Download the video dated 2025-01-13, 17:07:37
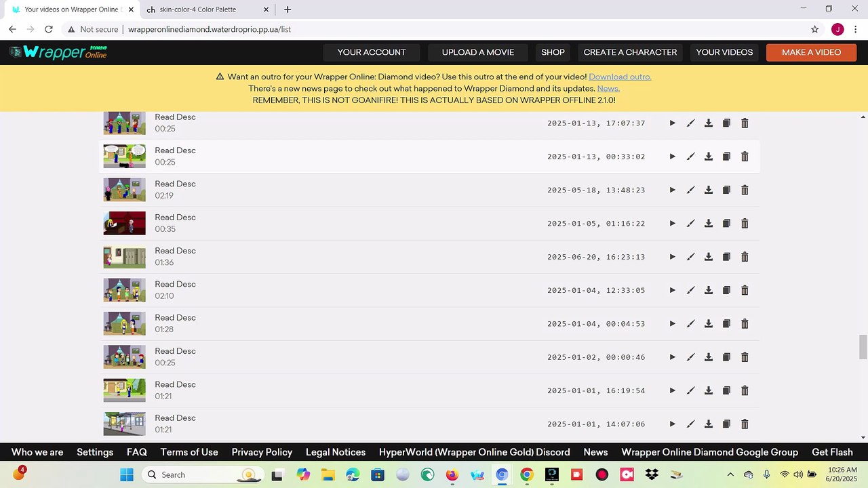Image resolution: width=868 pixels, height=488 pixels. pos(709,123)
